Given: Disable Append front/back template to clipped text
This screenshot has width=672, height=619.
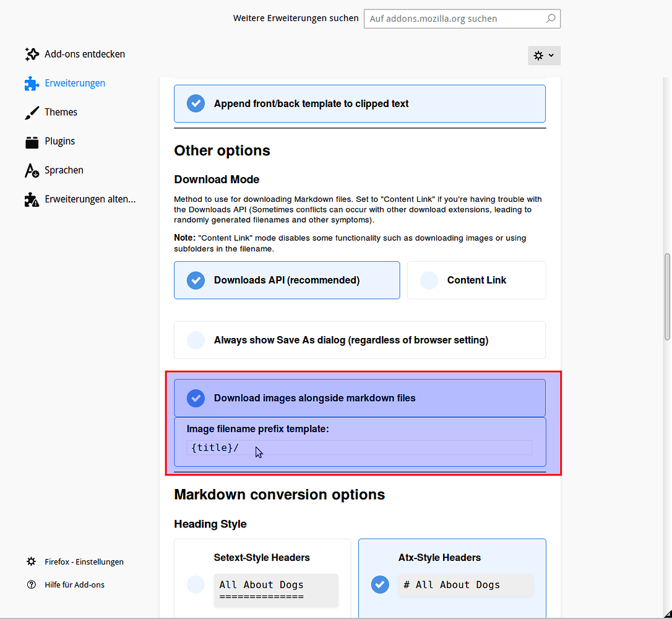Looking at the screenshot, I should 196,104.
